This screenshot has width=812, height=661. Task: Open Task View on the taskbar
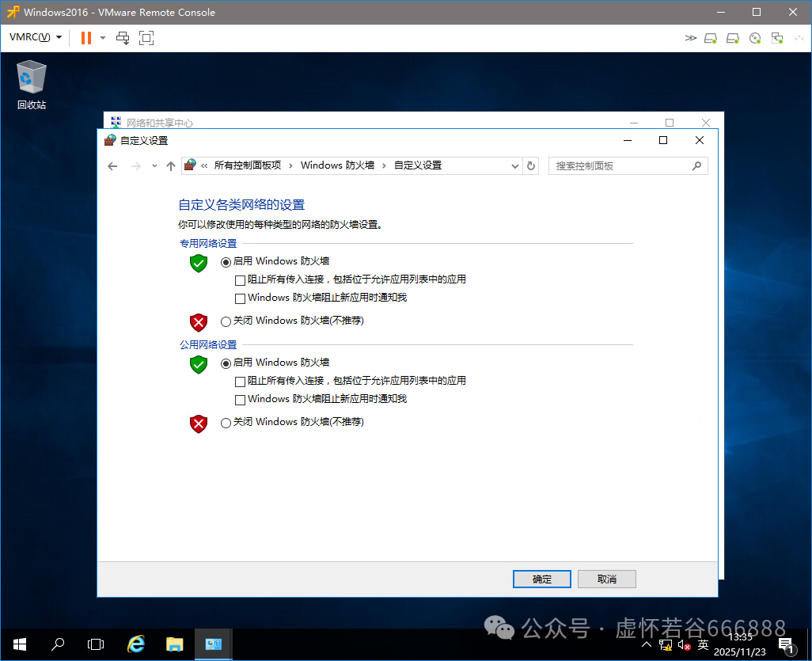click(96, 644)
